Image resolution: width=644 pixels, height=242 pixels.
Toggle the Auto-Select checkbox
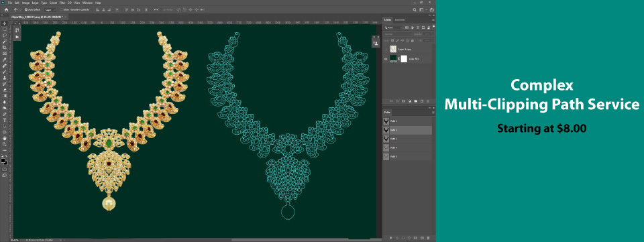click(x=26, y=9)
